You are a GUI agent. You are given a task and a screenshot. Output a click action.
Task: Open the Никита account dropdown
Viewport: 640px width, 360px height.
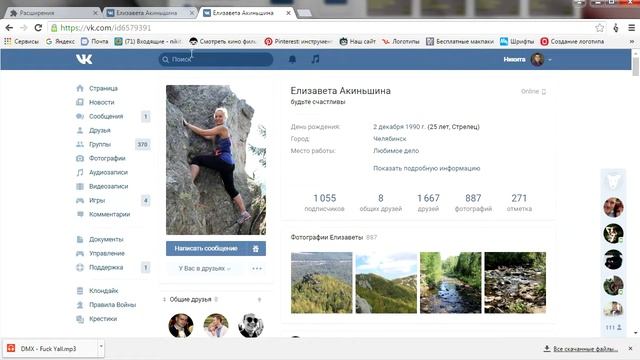(527, 59)
